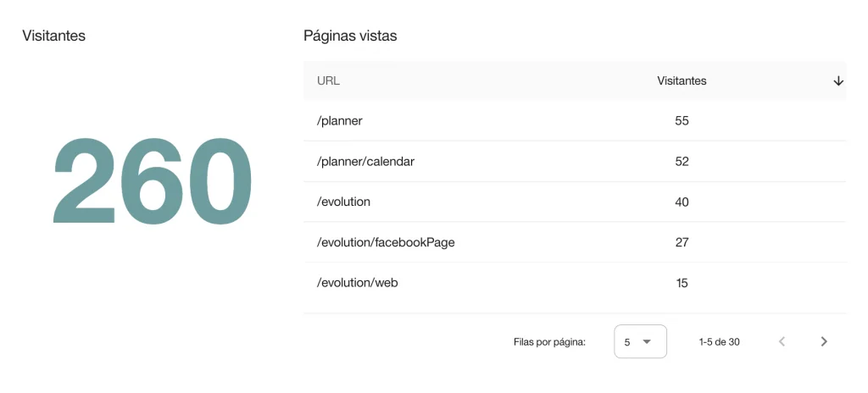Click the 55 visitors value
Image resolution: width=868 pixels, height=393 pixels.
coord(682,120)
